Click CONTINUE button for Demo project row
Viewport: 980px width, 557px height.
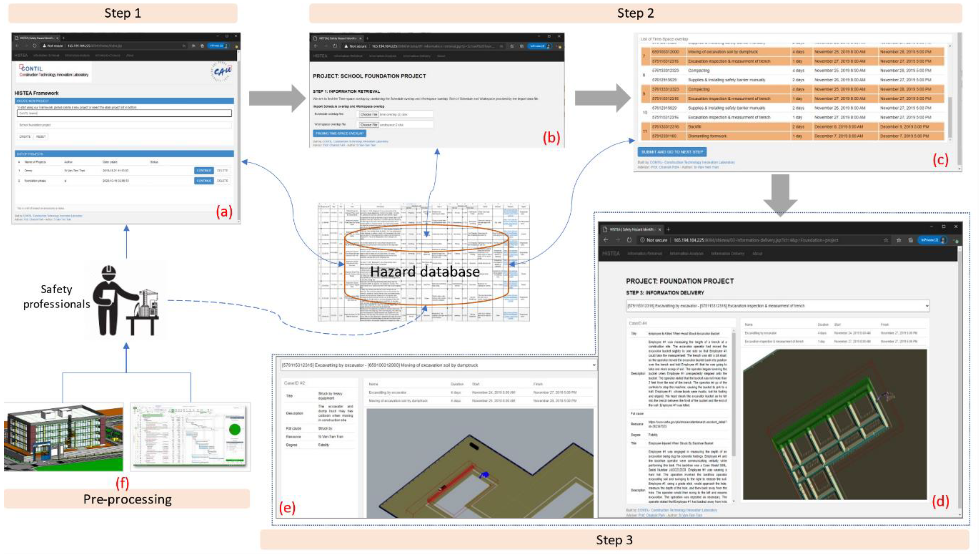click(x=204, y=171)
